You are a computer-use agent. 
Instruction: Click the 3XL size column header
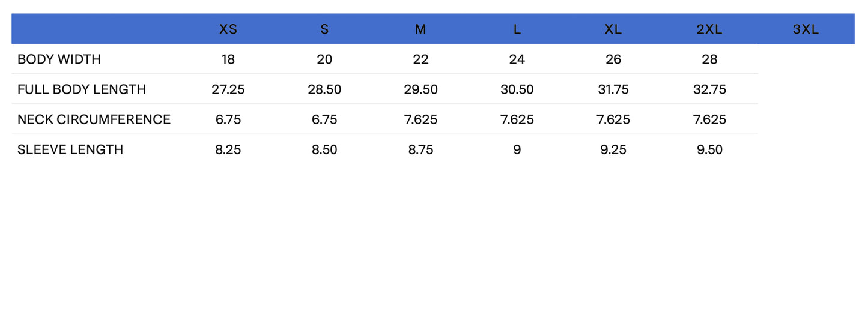(x=806, y=29)
